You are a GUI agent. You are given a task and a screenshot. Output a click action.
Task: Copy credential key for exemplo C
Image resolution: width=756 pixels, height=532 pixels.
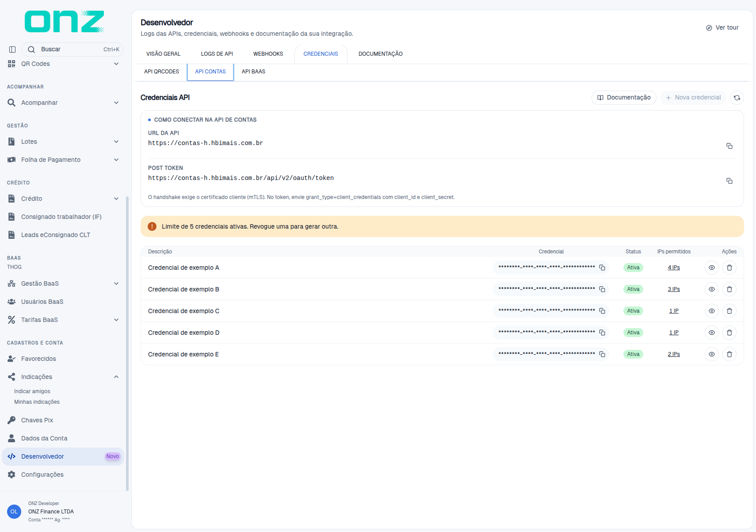tap(602, 311)
